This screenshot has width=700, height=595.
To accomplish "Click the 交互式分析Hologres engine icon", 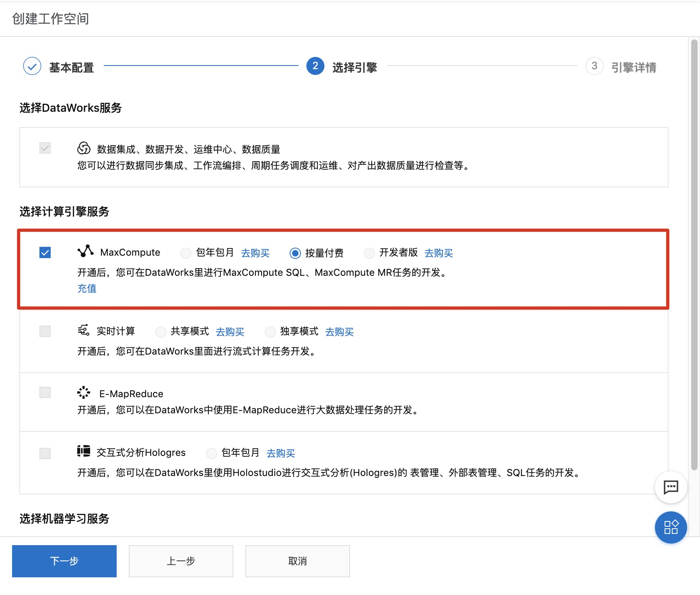I will 83,452.
